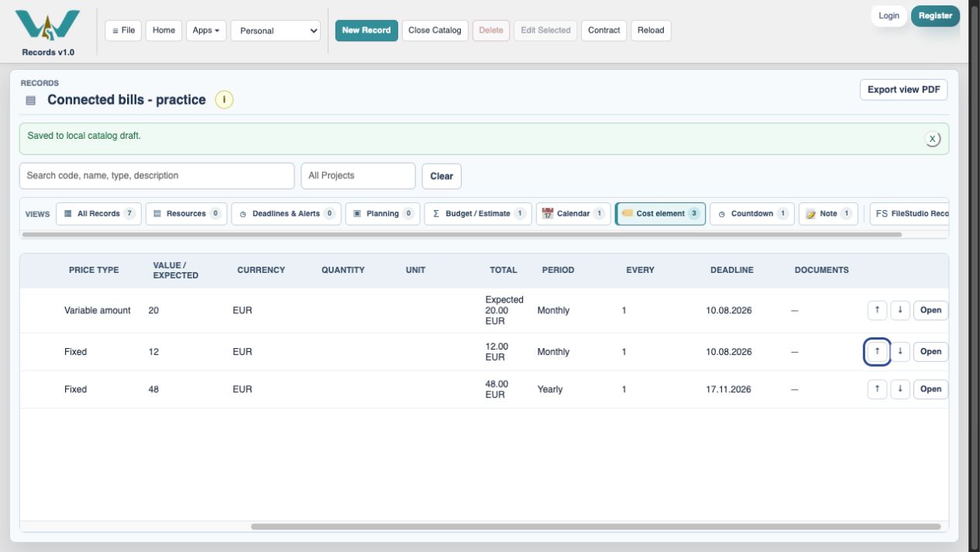Image resolution: width=980 pixels, height=552 pixels.
Task: Dismiss the saved draft notification
Action: (x=934, y=139)
